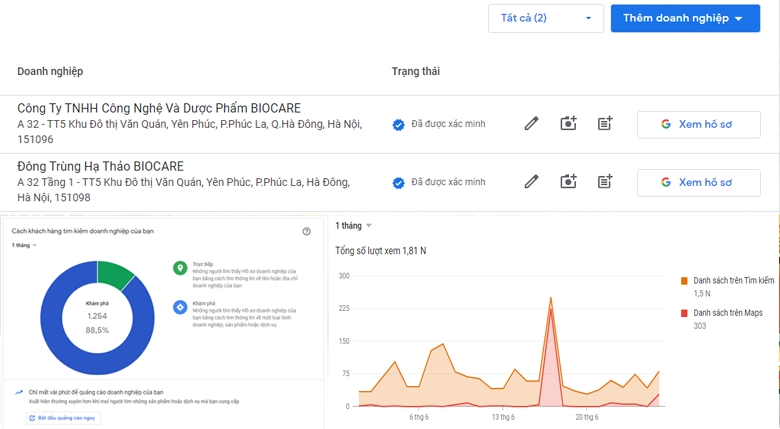The height and width of the screenshot is (429, 780).
Task: Click the 13 thg 6 axis label
Action: point(503,417)
